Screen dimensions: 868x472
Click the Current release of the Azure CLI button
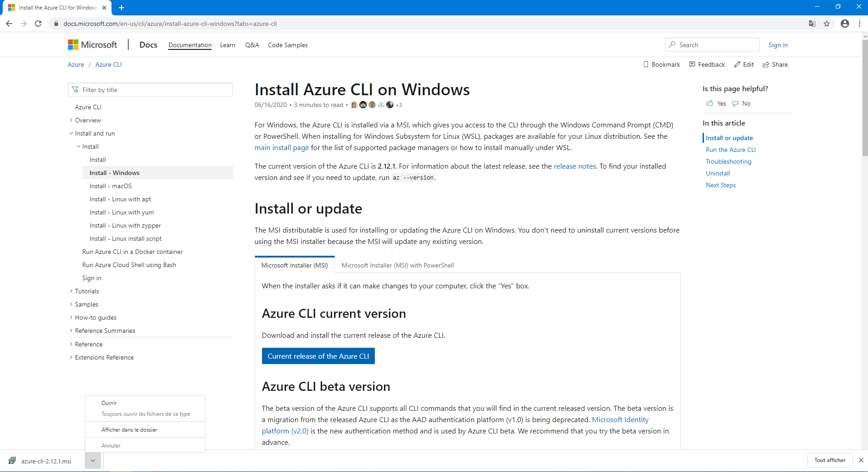[318, 356]
